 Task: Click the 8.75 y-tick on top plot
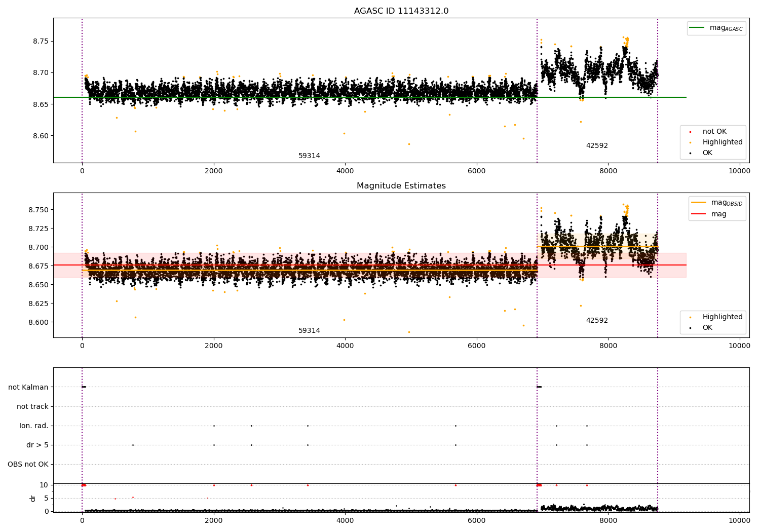pos(41,41)
